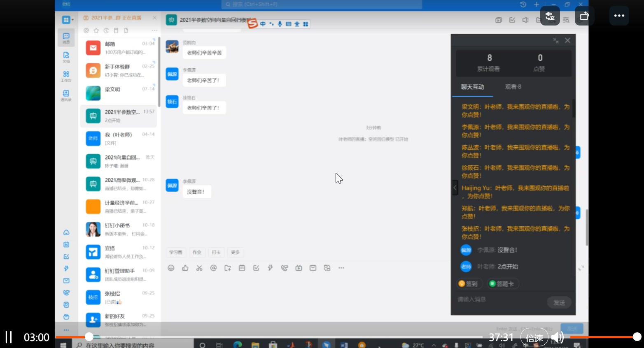This screenshot has height=348, width=644.
Task: Open the 梁文明 conversation
Action: 119,93
